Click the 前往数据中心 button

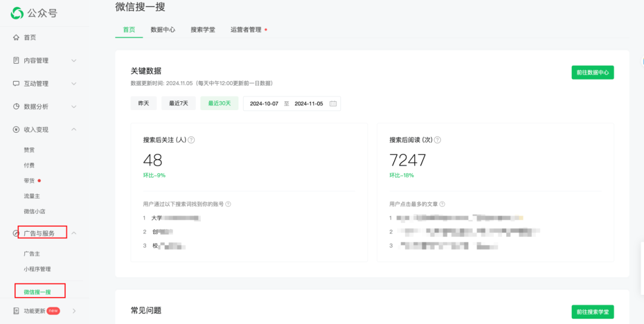pos(592,73)
